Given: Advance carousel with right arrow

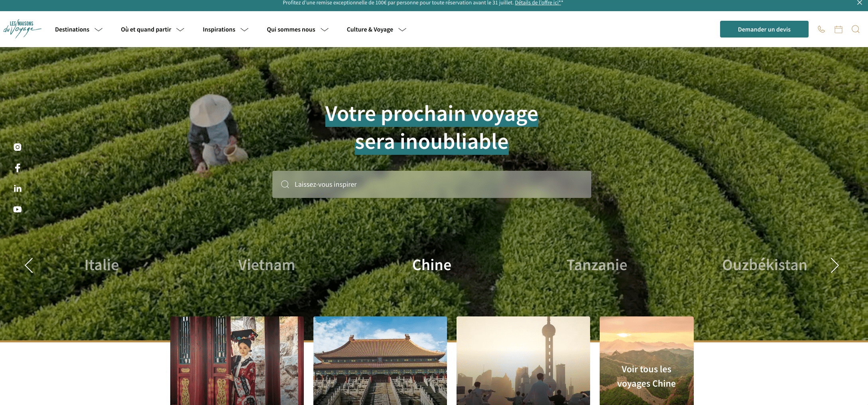Looking at the screenshot, I should pyautogui.click(x=835, y=265).
